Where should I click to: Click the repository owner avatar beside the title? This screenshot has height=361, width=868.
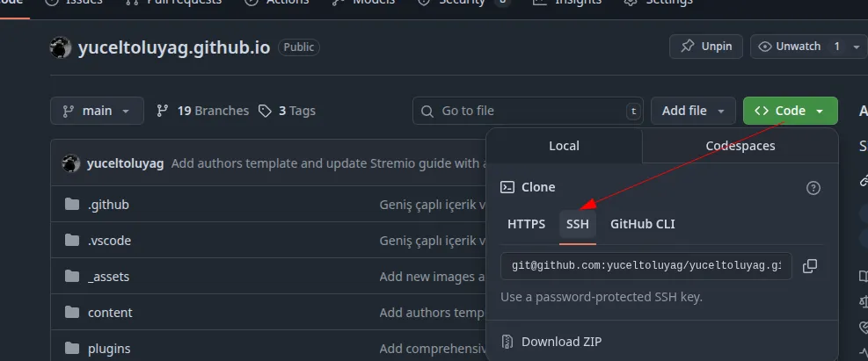pos(61,47)
